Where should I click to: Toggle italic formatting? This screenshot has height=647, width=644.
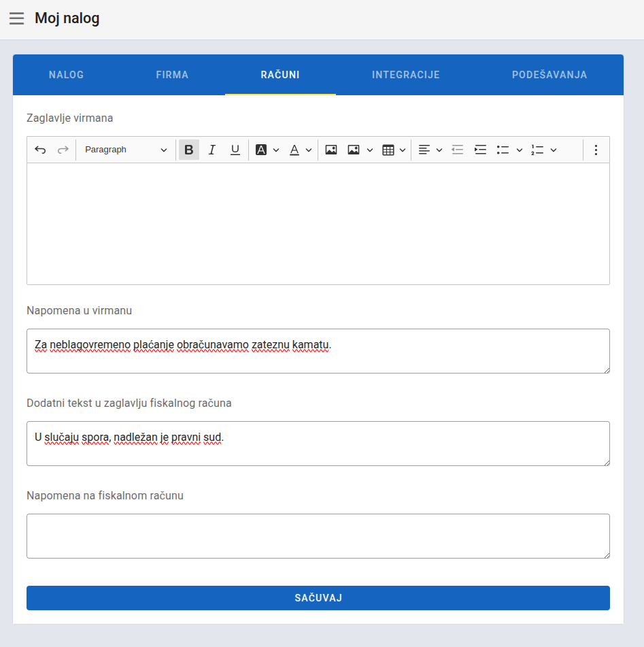[x=212, y=150]
